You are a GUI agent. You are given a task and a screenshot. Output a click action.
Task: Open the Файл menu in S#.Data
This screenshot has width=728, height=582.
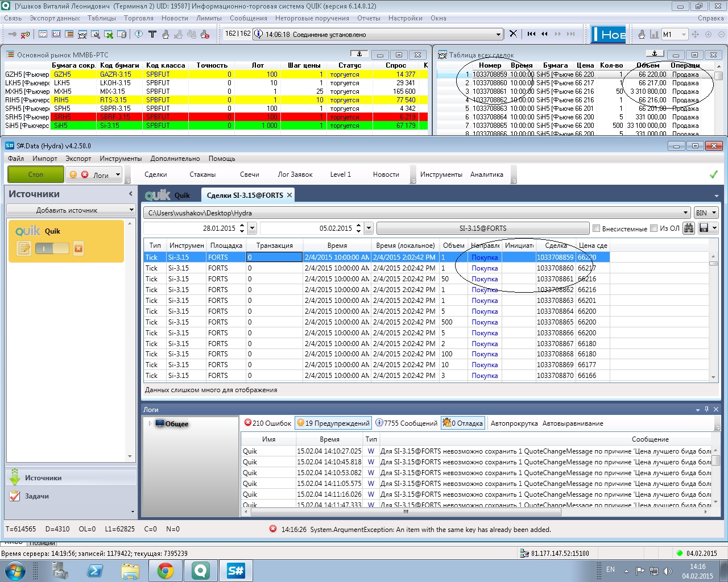pos(16,159)
